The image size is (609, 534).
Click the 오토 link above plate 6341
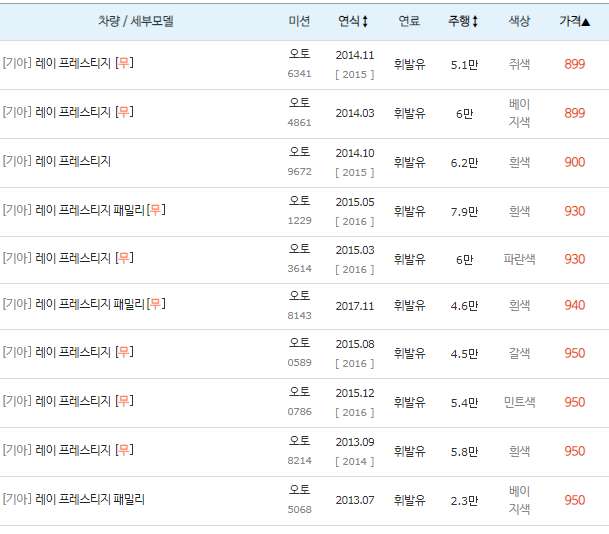pos(299,53)
